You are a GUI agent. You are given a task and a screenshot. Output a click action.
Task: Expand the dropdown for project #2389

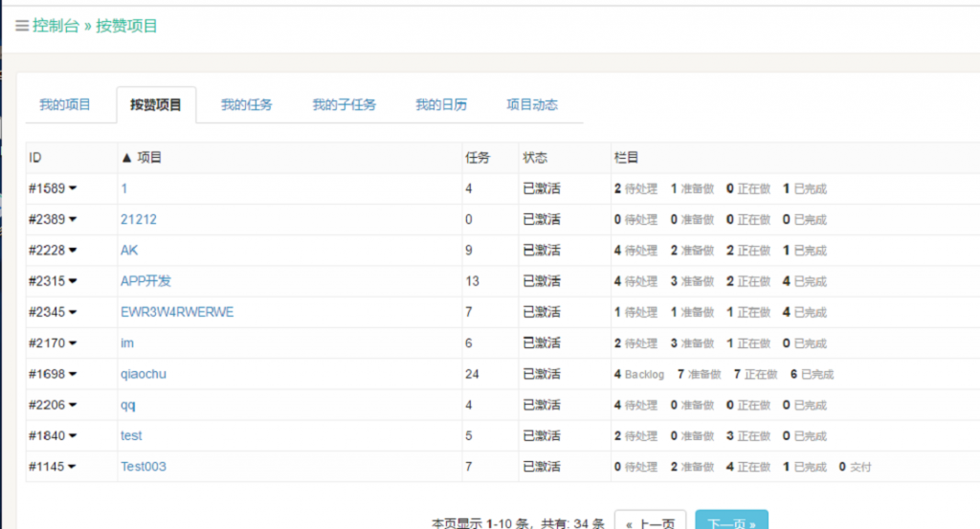(x=73, y=219)
